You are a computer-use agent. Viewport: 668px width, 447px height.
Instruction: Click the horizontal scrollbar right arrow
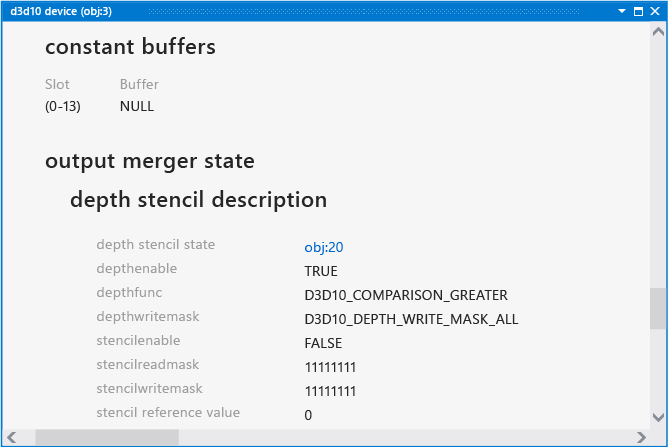point(641,437)
